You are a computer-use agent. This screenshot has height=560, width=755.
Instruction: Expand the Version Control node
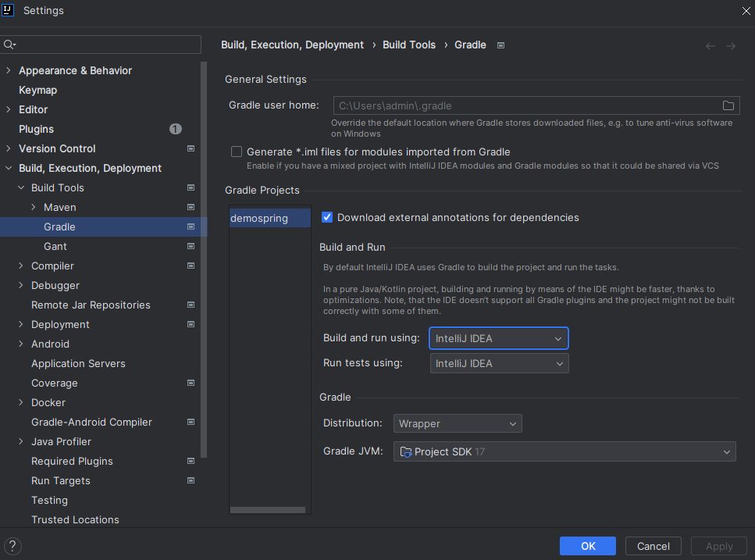pyautogui.click(x=8, y=148)
